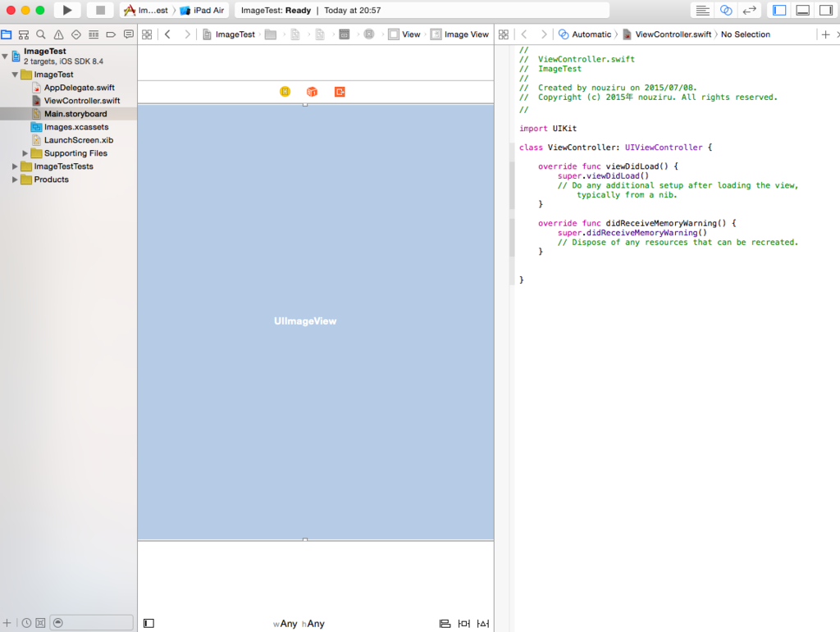The width and height of the screenshot is (840, 632).
Task: Show the Debug navigator
Action: 94,34
